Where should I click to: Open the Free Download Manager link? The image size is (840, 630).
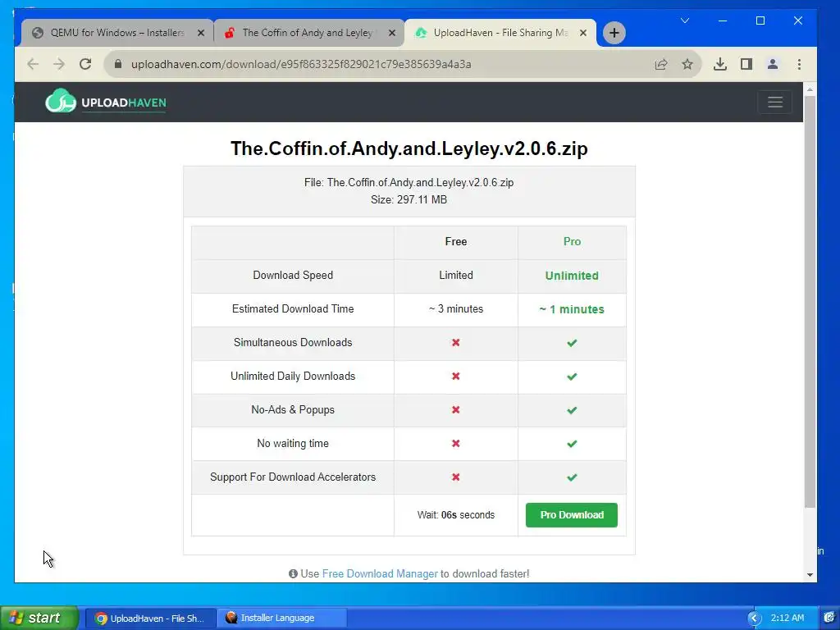380,573
